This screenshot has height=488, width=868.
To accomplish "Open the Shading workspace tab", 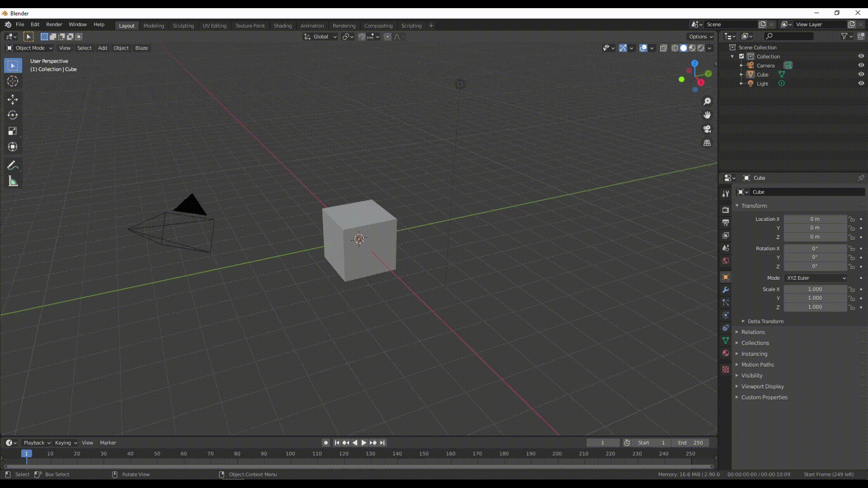I will (283, 26).
